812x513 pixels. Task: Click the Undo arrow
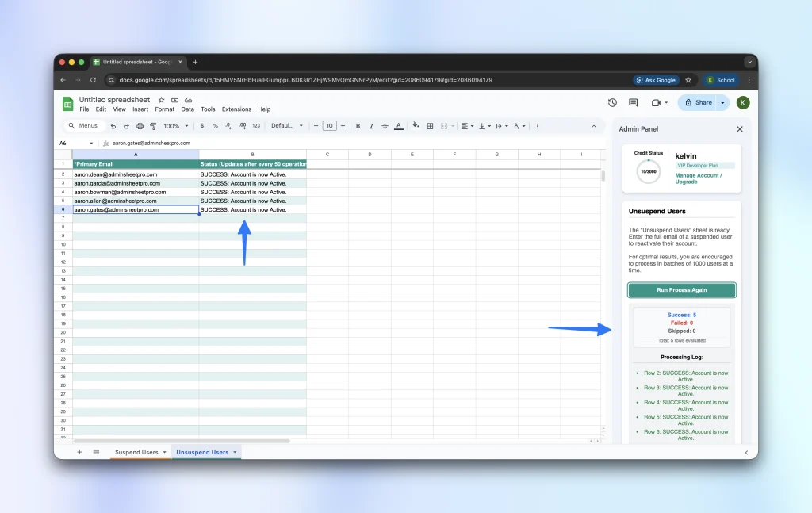point(113,126)
